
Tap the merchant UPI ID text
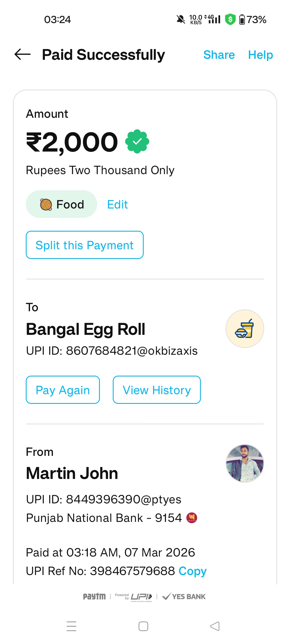click(x=112, y=351)
